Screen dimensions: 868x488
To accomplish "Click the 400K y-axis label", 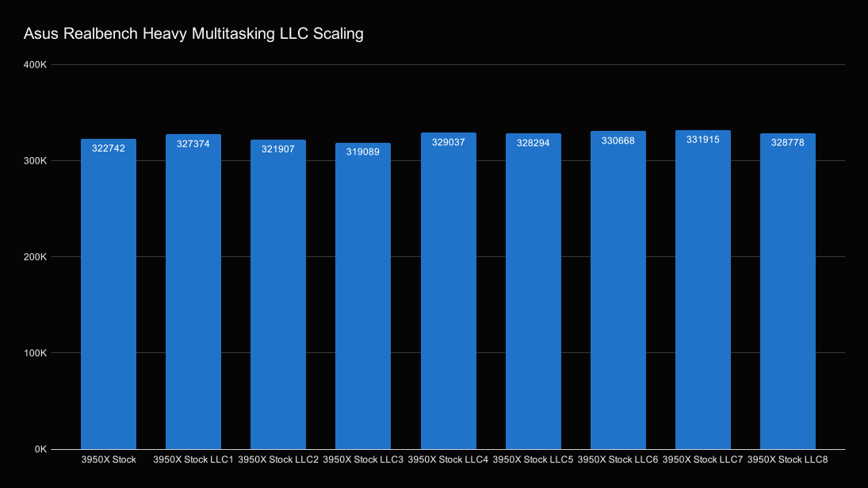I will click(36, 65).
